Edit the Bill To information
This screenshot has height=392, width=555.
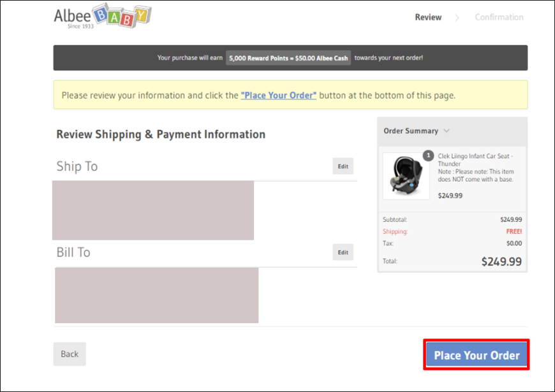point(343,252)
